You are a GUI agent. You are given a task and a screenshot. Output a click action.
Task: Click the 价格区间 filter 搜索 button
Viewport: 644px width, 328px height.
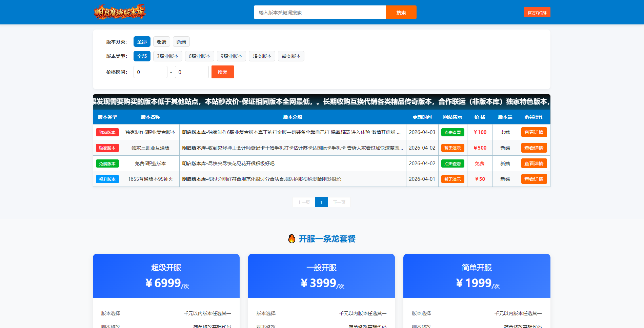coord(222,72)
